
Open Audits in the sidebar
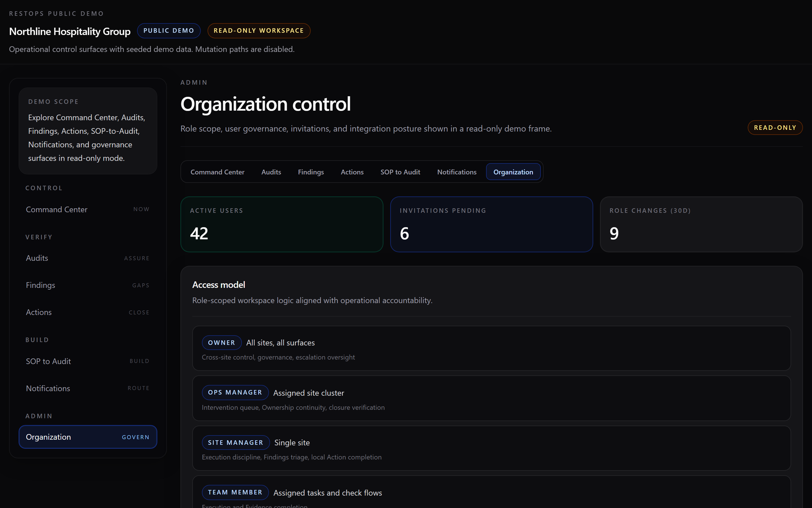[88, 258]
